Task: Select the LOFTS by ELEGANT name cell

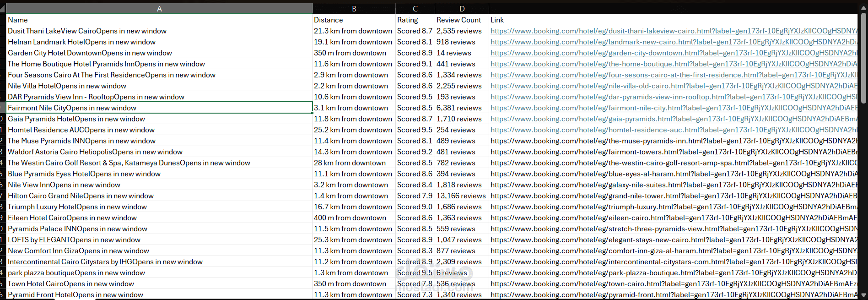Action: pyautogui.click(x=159, y=240)
